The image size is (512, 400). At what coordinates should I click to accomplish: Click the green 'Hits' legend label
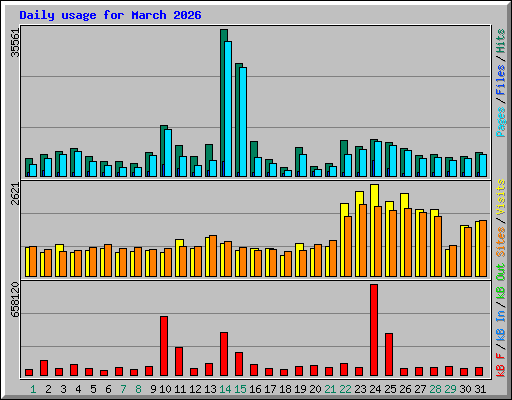click(501, 41)
